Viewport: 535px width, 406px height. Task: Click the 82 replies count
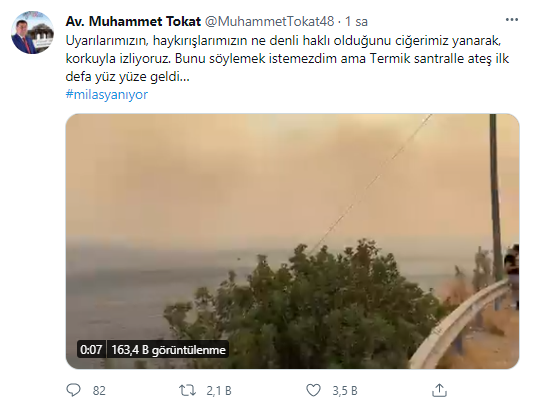pyautogui.click(x=99, y=391)
